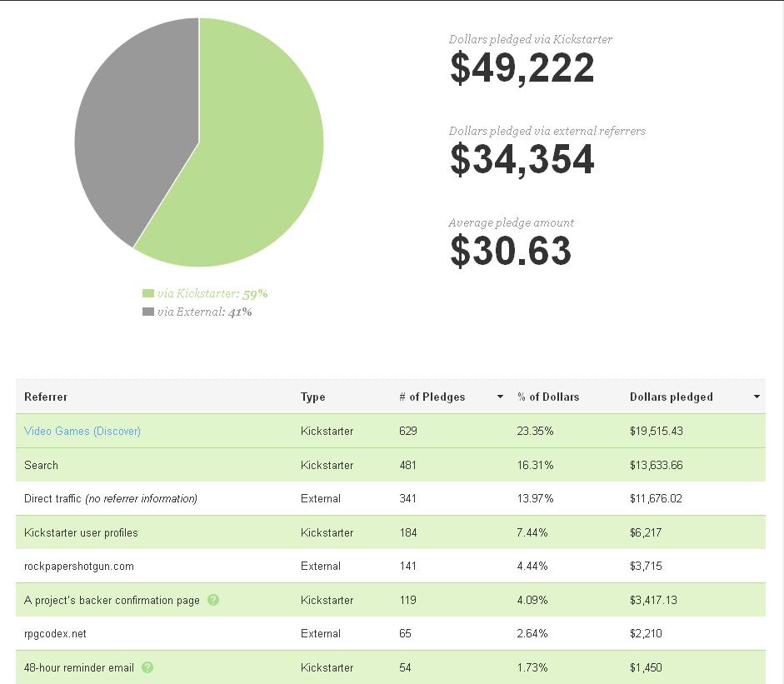The image size is (784, 684).
Task: Click gray via External legend swatch
Action: coord(148,312)
